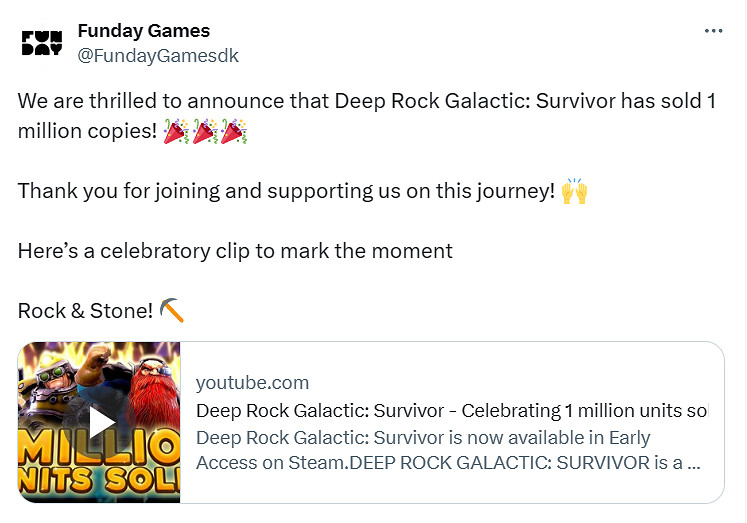Open the youtube.com domain link
This screenshot has width=747, height=523.
tap(252, 382)
